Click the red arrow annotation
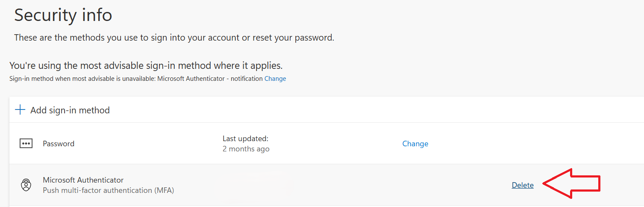 click(x=573, y=184)
